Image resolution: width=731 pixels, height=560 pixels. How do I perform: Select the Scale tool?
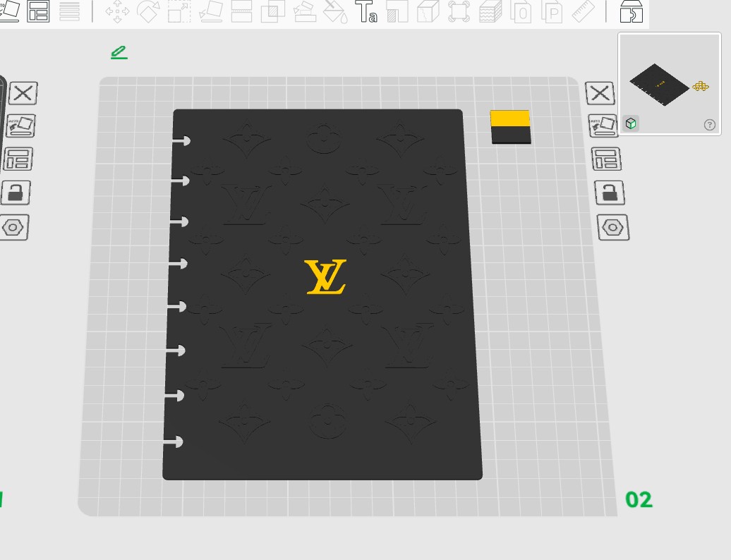point(179,11)
